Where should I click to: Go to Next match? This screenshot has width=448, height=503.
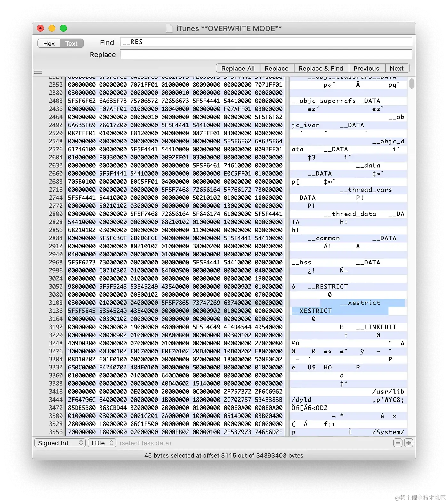(x=397, y=68)
